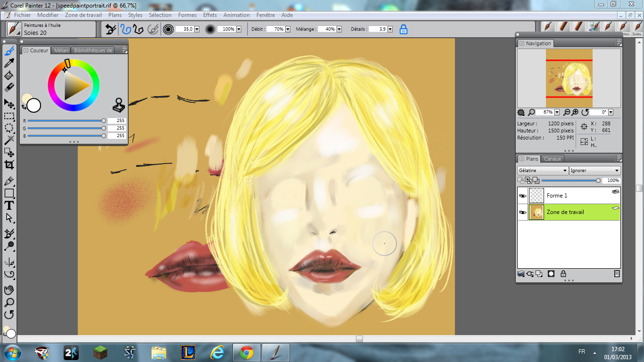Click zoom out magnifier in Navigation panel
Viewport: 644px width, 362px height.
(567, 112)
